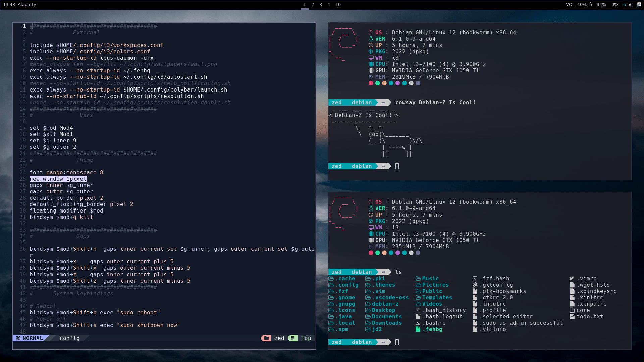This screenshot has width=644, height=362.
Task: Switch keyboard layout by clicking FR
Action: (x=625, y=5)
